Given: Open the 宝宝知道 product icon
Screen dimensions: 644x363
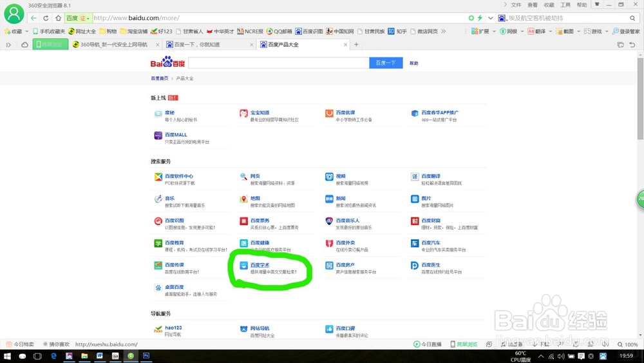Looking at the screenshot, I should [x=243, y=114].
